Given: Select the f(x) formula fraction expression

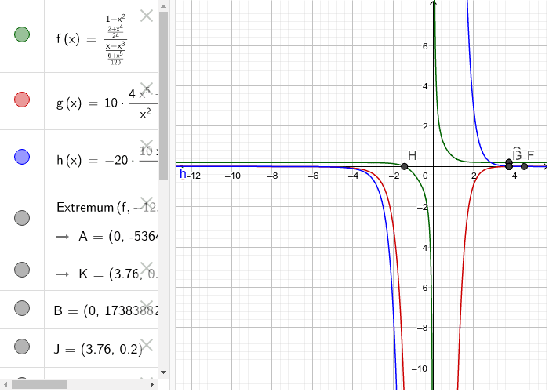Looking at the screenshot, I should [x=115, y=39].
